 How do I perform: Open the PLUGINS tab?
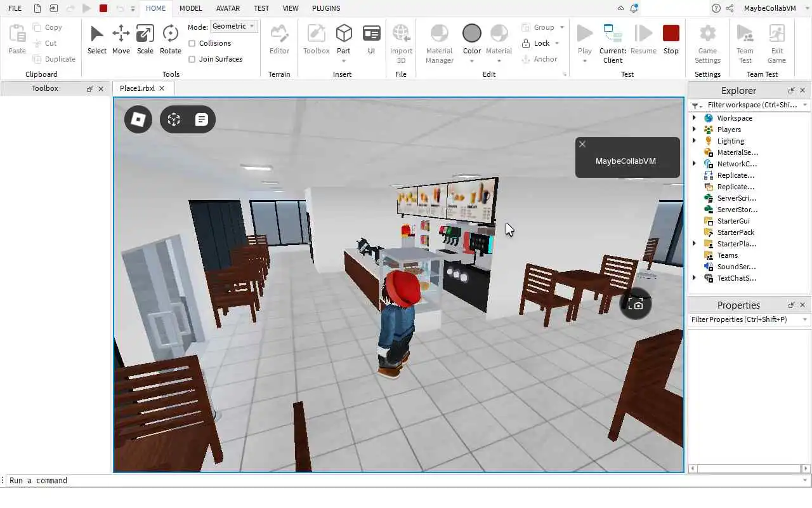tap(326, 8)
